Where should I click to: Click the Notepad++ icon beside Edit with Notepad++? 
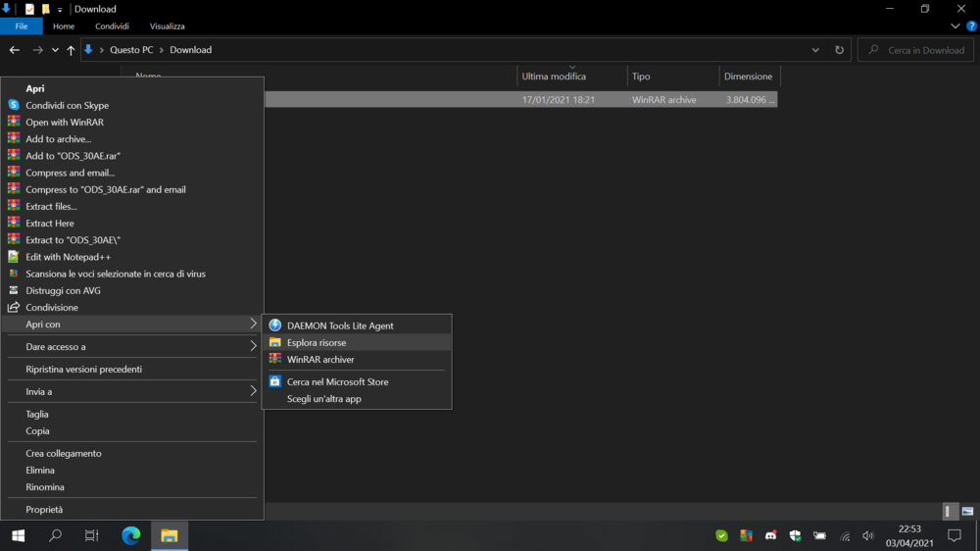click(x=13, y=257)
